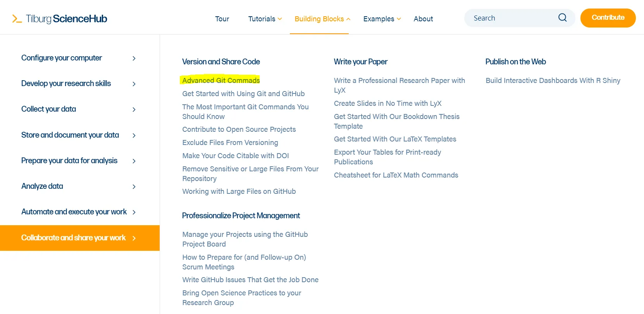Click arrow next to Automate and execute your work

134,212
